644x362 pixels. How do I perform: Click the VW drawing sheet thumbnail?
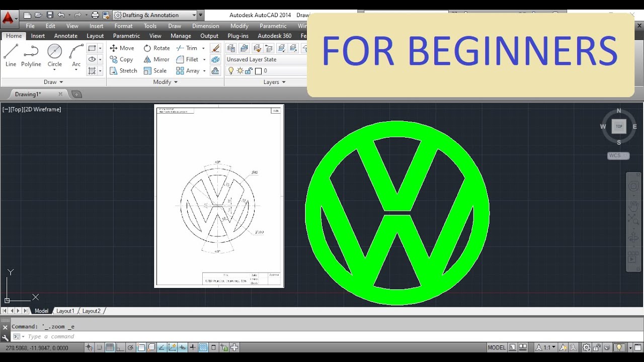(219, 196)
